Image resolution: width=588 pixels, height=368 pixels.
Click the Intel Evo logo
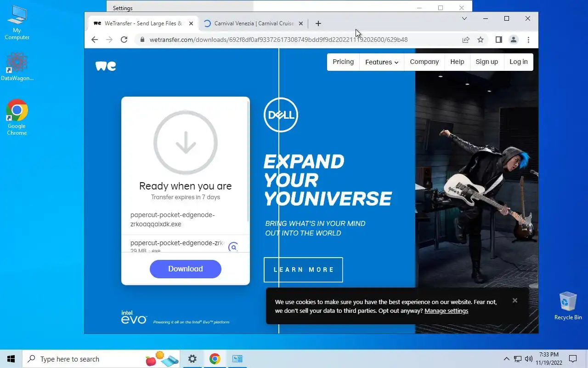tap(134, 317)
